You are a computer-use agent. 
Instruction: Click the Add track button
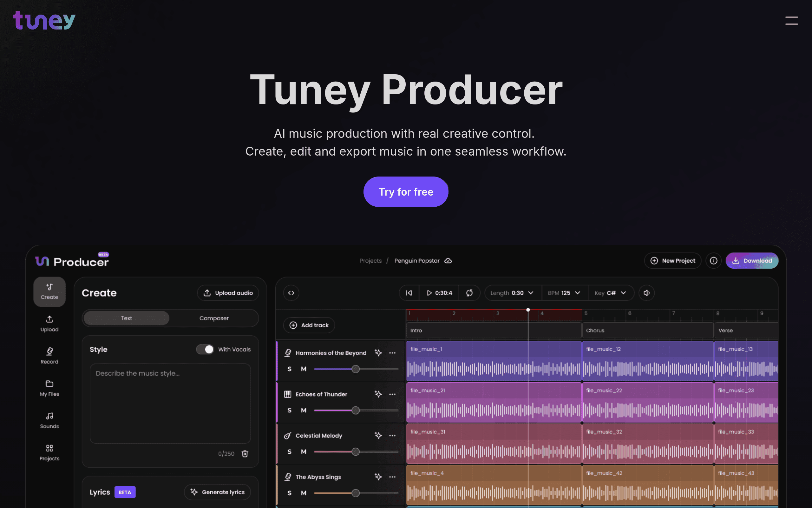pyautogui.click(x=309, y=325)
